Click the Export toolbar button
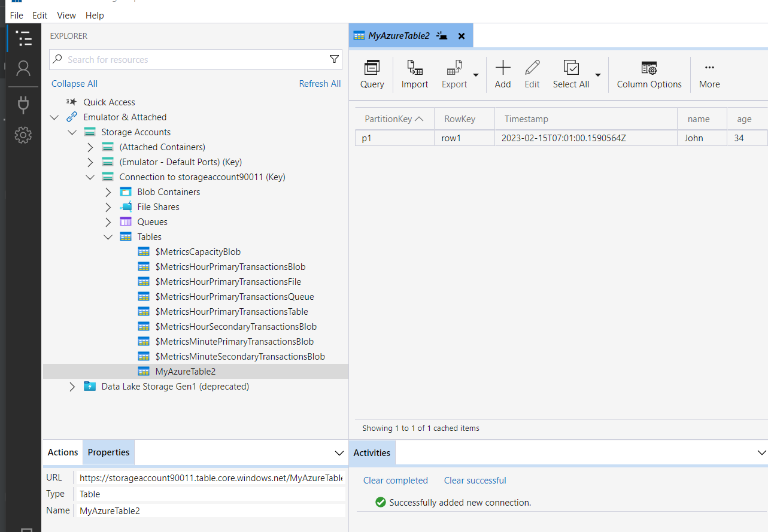768x532 pixels. click(x=454, y=75)
